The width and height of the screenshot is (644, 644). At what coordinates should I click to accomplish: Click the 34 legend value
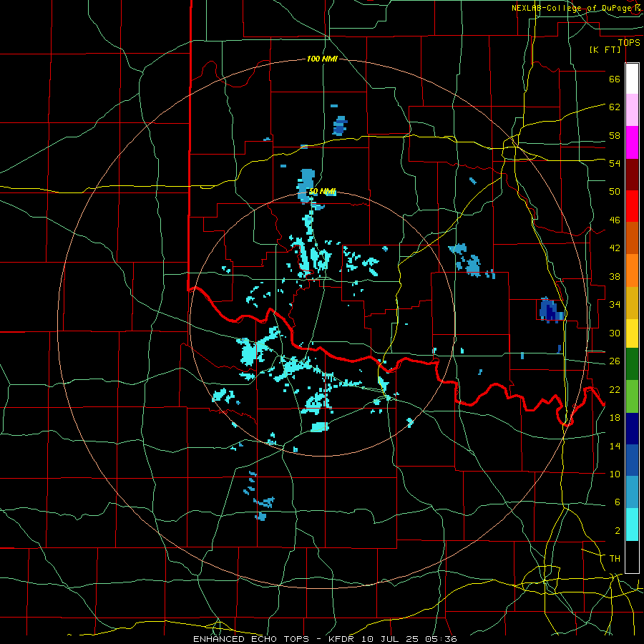coord(615,305)
